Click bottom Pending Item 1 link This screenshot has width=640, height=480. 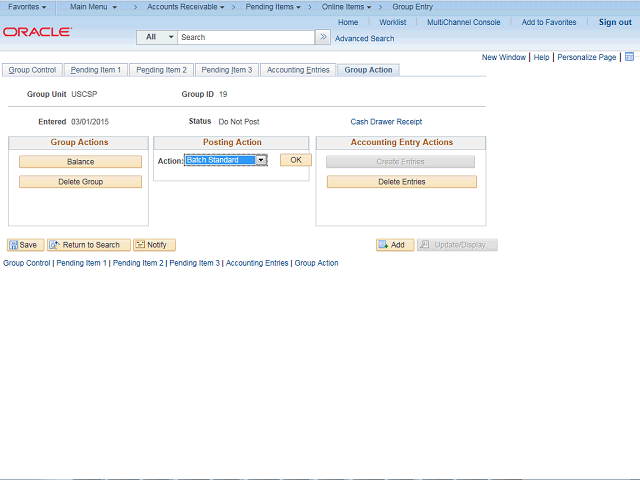pos(81,263)
